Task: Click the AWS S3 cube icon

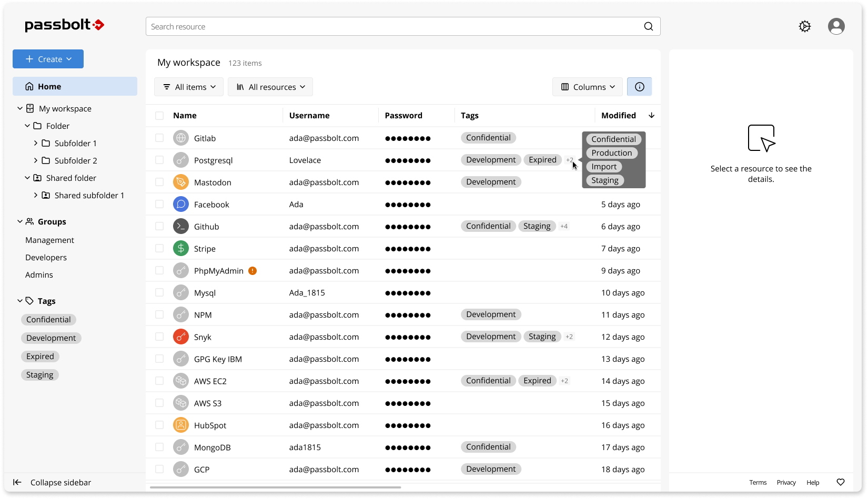Action: coord(181,403)
